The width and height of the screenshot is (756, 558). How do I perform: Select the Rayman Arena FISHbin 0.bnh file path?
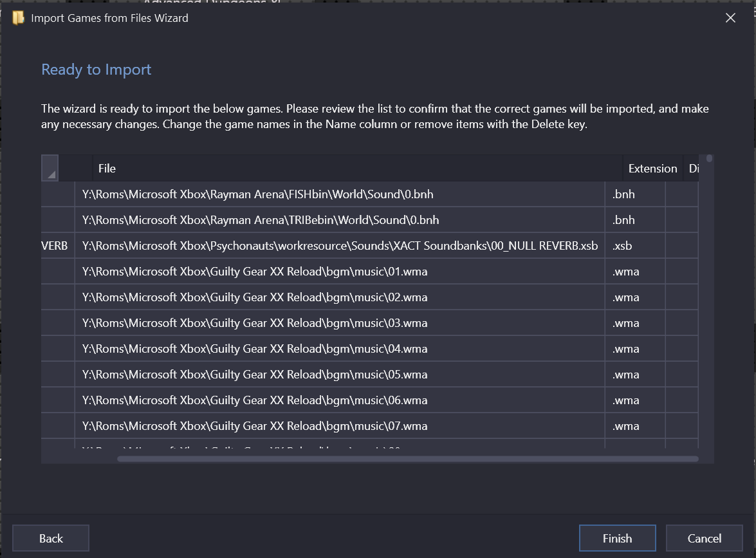click(x=340, y=194)
